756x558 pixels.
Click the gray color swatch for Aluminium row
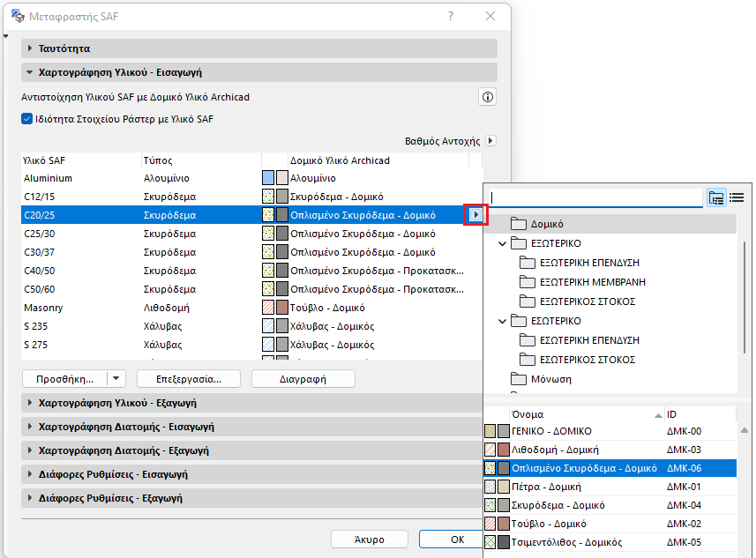282,178
